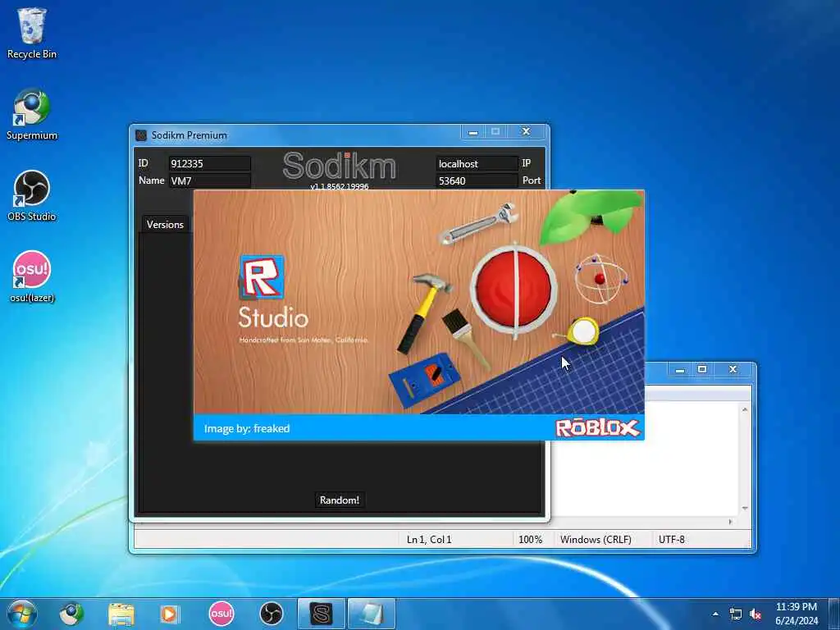840x630 pixels.
Task: Switch to OBS Studio in the taskbar
Action: tap(271, 614)
